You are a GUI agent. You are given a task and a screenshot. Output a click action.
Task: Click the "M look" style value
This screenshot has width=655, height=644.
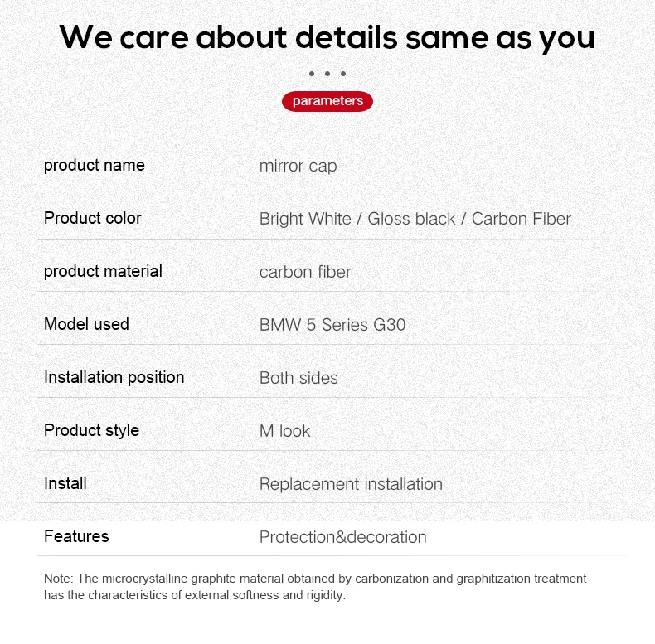(284, 431)
